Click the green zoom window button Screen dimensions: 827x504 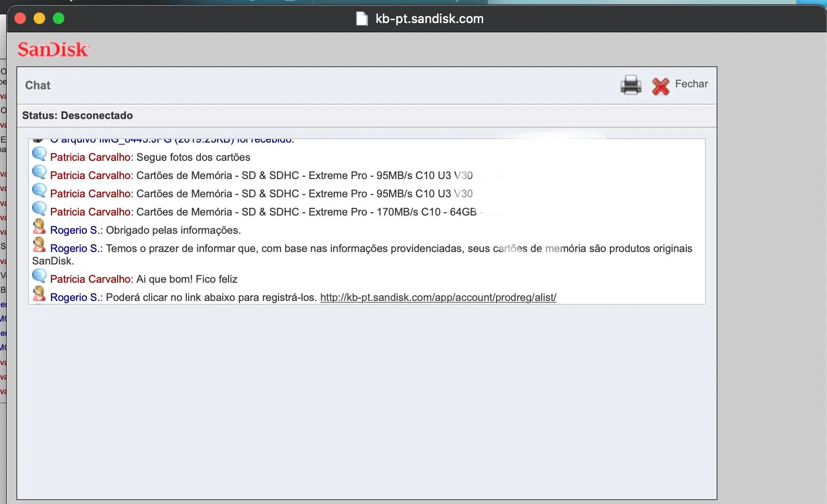pyautogui.click(x=59, y=19)
